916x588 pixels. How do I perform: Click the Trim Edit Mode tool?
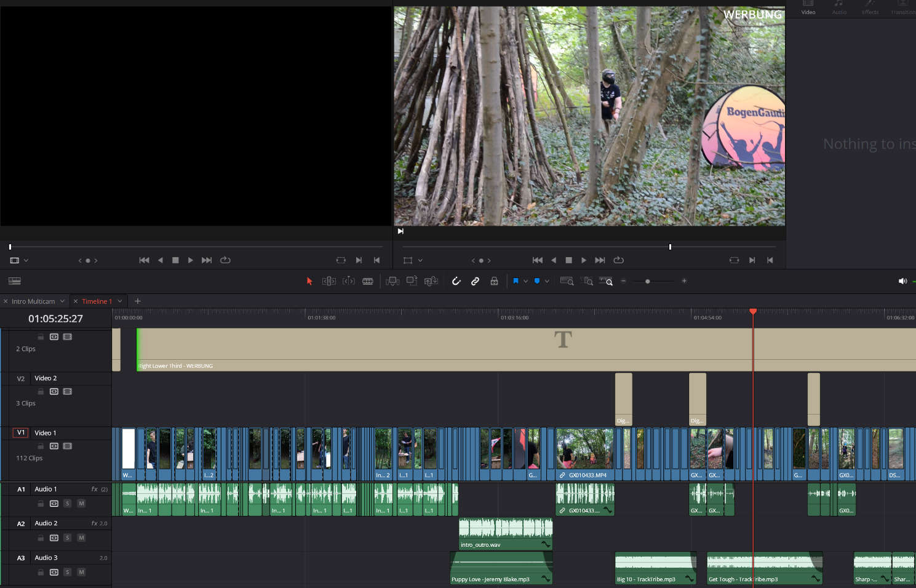329,281
